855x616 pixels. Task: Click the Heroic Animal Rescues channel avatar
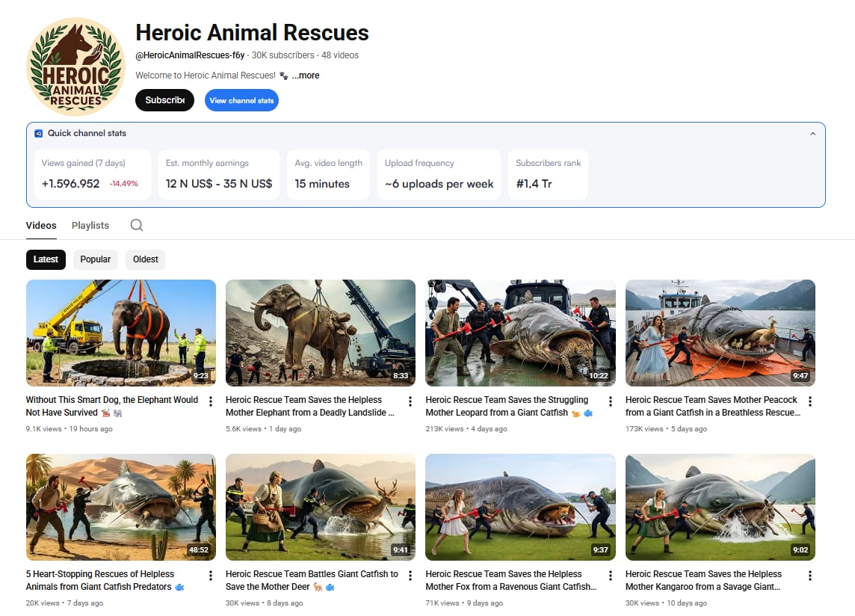[x=75, y=67]
